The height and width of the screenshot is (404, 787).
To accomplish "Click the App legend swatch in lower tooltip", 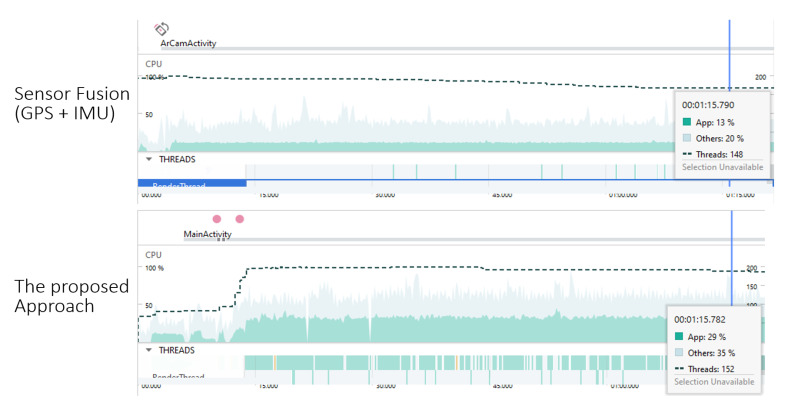I will 680,337.
